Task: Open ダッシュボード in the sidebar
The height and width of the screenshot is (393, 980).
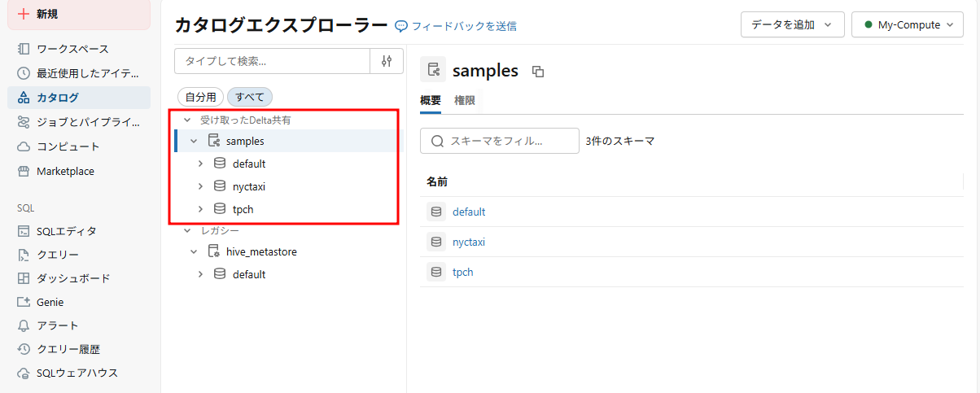Action: [72, 278]
